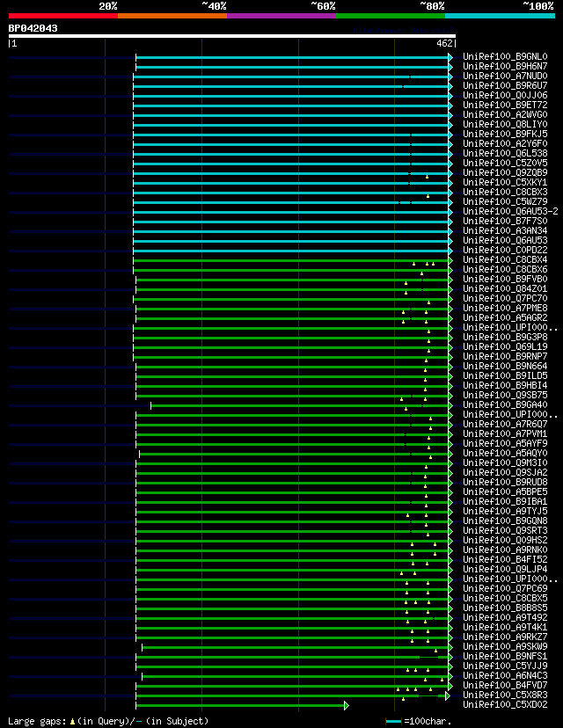Select the UniRef100_A2Y6F0 label
The width and height of the screenshot is (563, 728).
505,144
